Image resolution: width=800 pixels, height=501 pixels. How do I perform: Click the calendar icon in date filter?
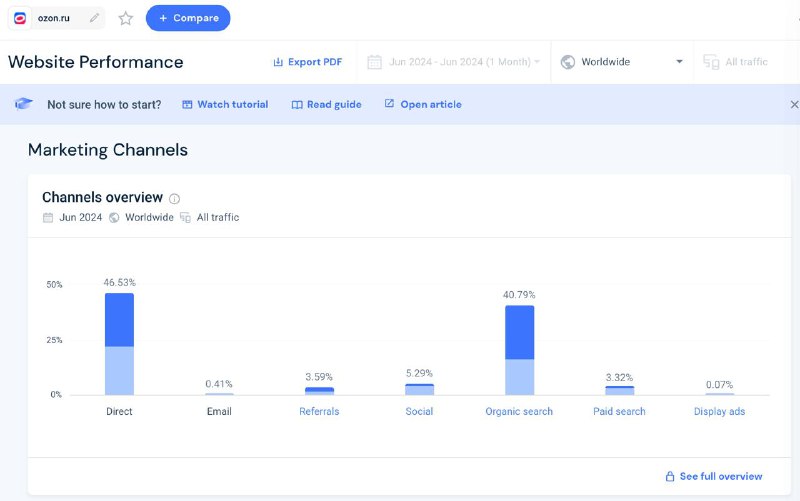[374, 62]
